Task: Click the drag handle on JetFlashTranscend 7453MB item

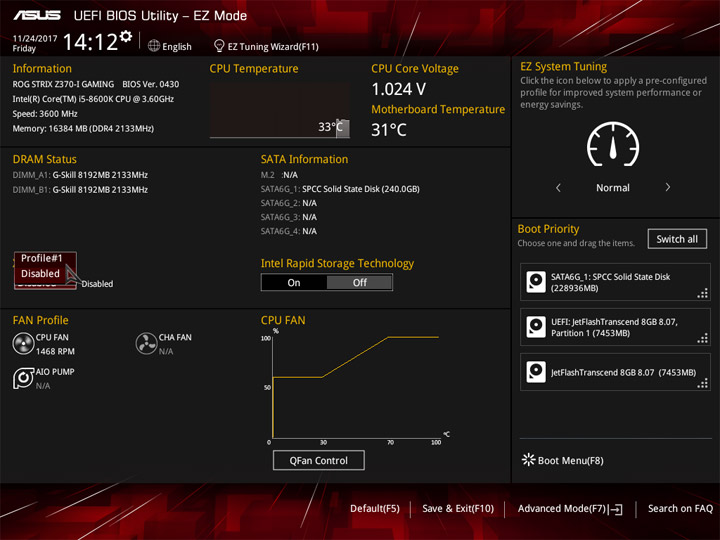Action: click(703, 383)
